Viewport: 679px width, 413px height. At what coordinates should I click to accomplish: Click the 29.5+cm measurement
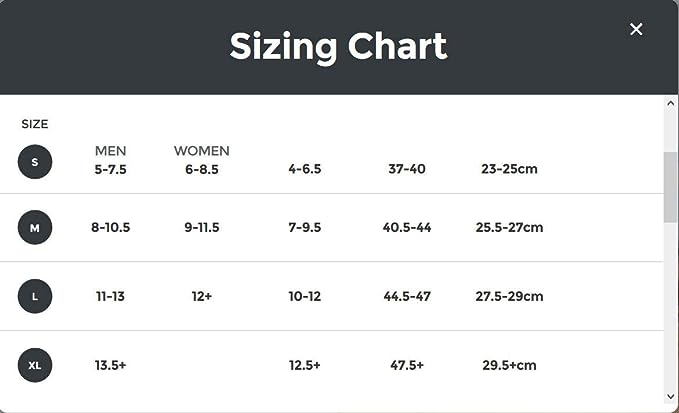click(x=509, y=365)
